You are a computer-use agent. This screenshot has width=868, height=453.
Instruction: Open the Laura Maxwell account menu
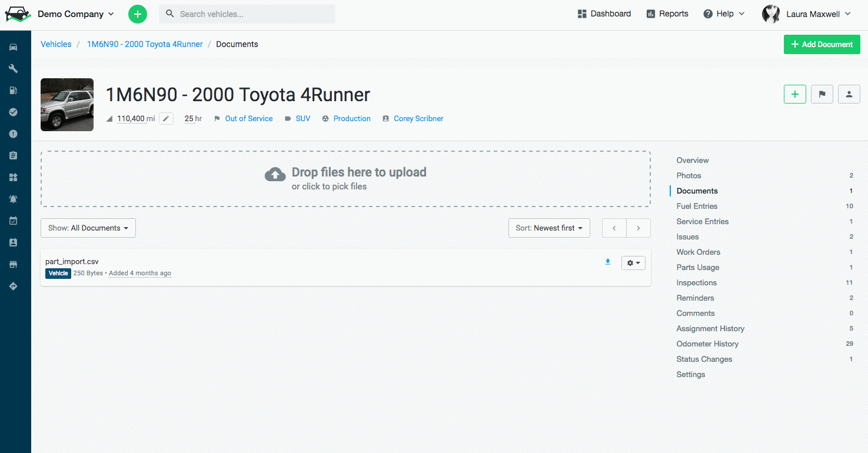click(807, 14)
